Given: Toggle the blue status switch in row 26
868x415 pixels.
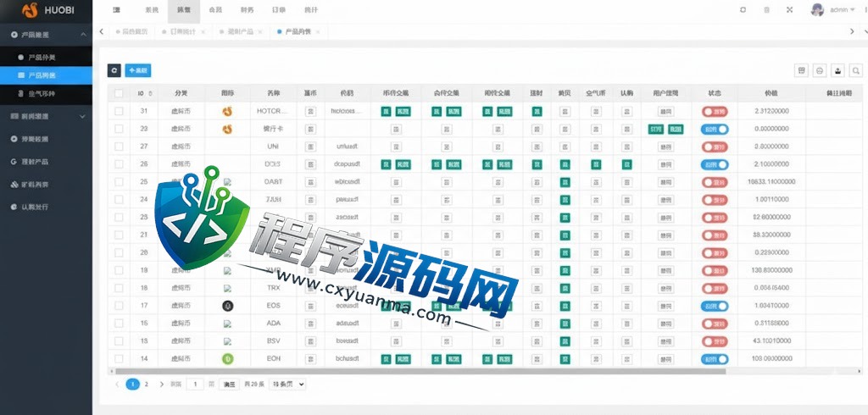Looking at the screenshot, I should click(x=715, y=165).
